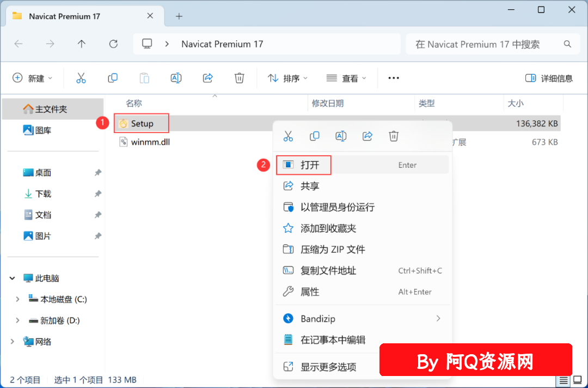Click the Rename icon in the context menu
588x388 pixels.
(340, 136)
